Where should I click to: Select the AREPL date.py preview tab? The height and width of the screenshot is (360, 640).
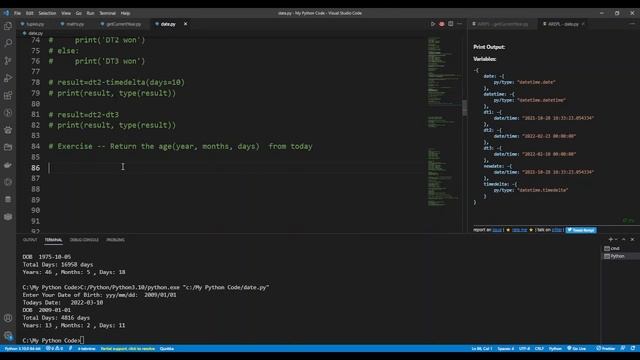click(x=563, y=24)
